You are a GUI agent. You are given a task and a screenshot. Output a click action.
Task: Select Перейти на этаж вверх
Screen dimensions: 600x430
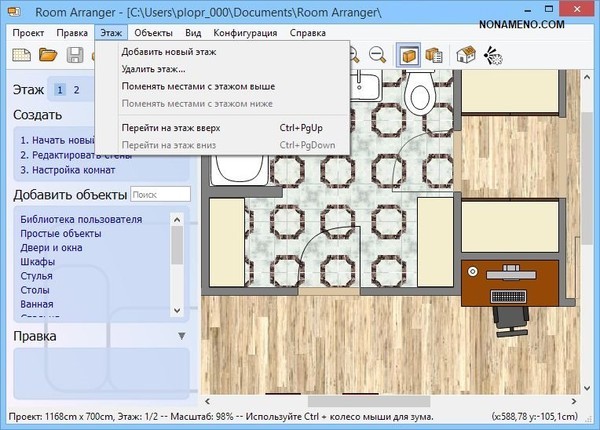coord(170,128)
